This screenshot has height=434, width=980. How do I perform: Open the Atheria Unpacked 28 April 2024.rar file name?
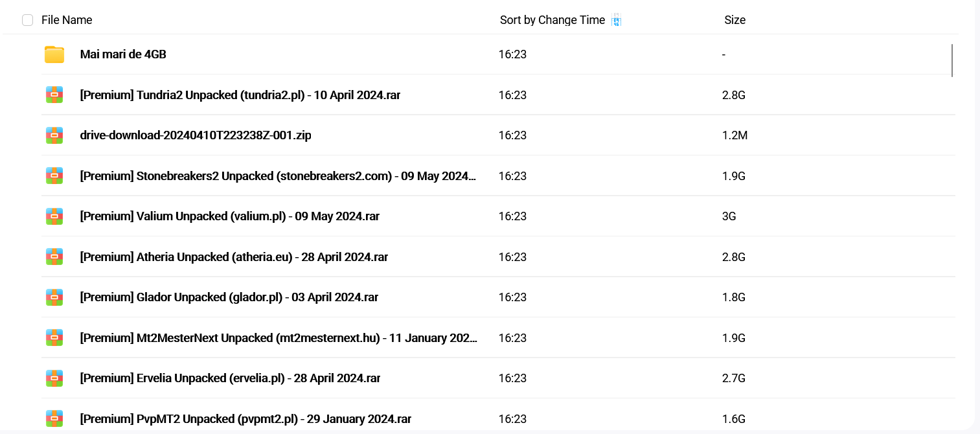pos(234,257)
